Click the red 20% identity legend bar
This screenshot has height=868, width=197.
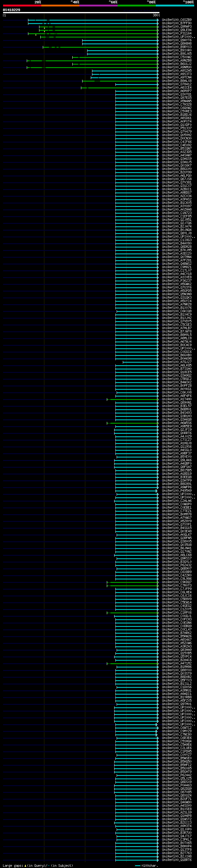click(x=22, y=6)
